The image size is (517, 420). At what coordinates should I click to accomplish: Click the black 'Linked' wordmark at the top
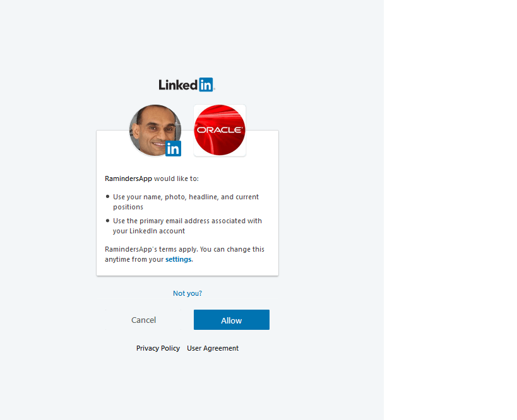pyautogui.click(x=178, y=85)
